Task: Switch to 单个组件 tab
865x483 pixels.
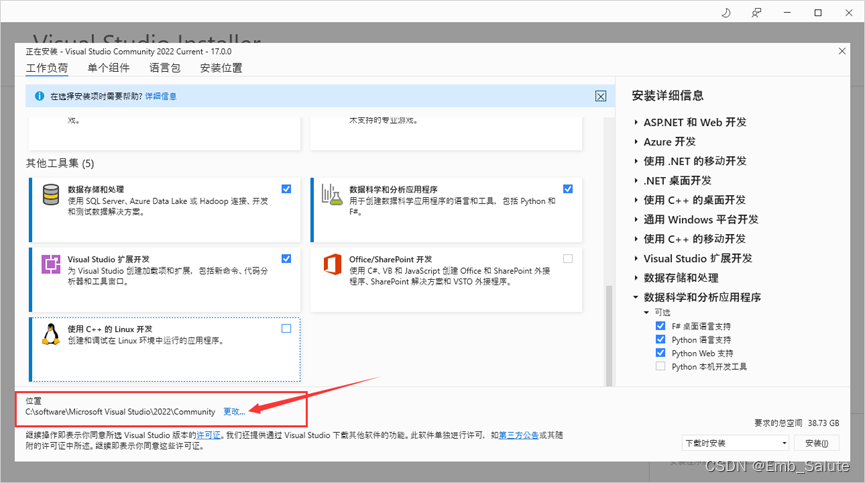Action: pos(109,68)
